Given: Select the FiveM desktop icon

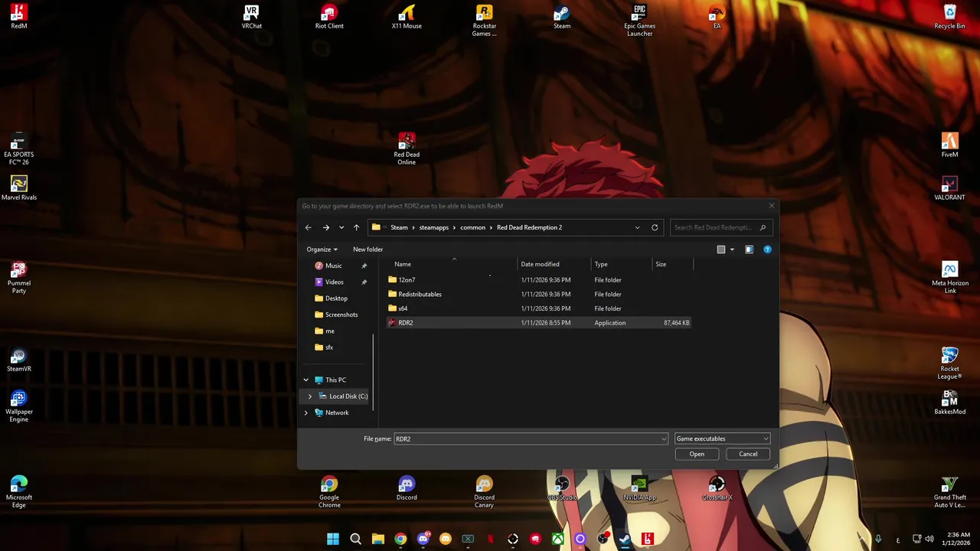Looking at the screenshot, I should click(949, 145).
